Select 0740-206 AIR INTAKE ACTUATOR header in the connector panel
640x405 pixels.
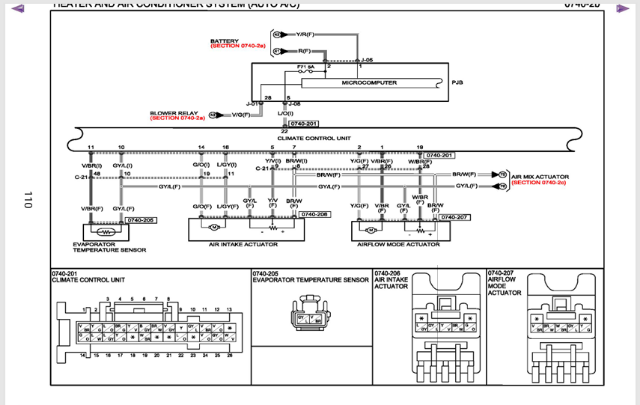click(x=391, y=280)
